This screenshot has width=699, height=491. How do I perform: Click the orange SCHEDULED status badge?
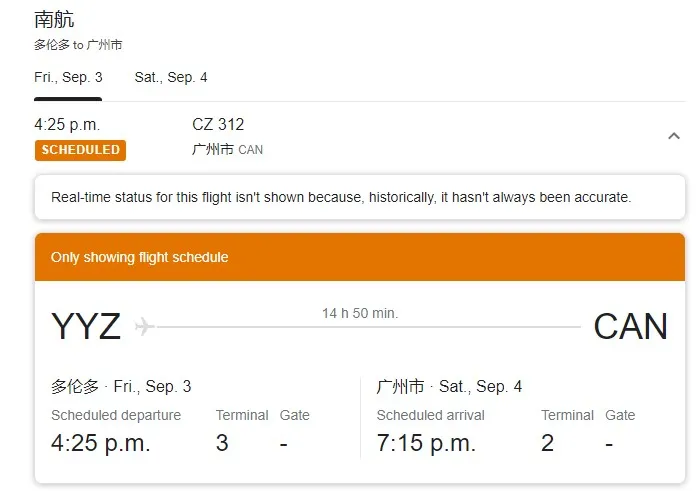(80, 150)
